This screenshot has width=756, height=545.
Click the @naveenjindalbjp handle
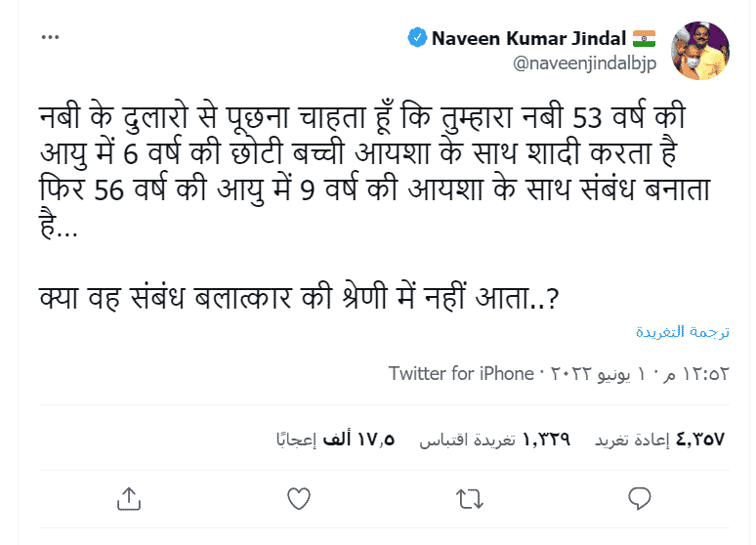pyautogui.click(x=583, y=63)
